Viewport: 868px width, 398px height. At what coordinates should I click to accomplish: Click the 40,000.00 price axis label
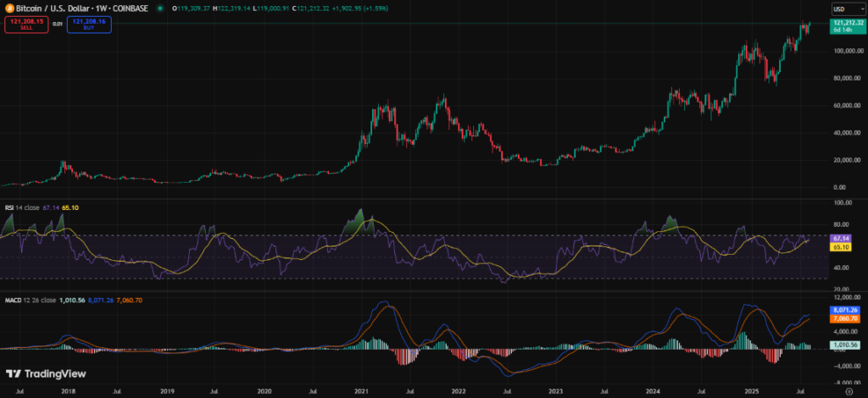pyautogui.click(x=848, y=133)
